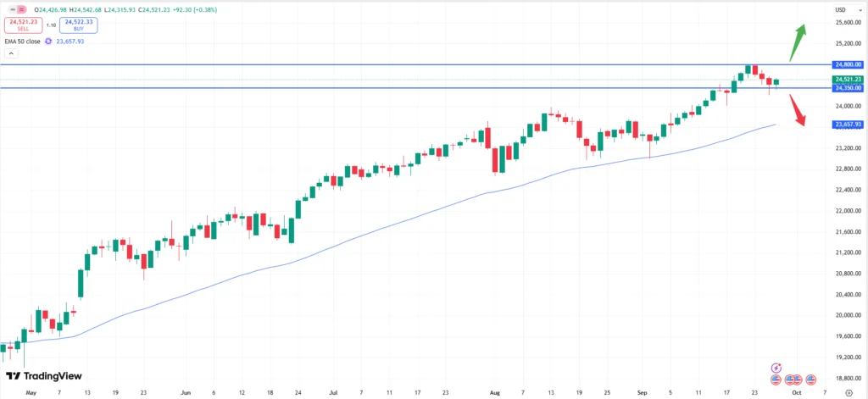Click the EMA 50 close legend label
Screen dimensions: 868x399
click(22, 40)
